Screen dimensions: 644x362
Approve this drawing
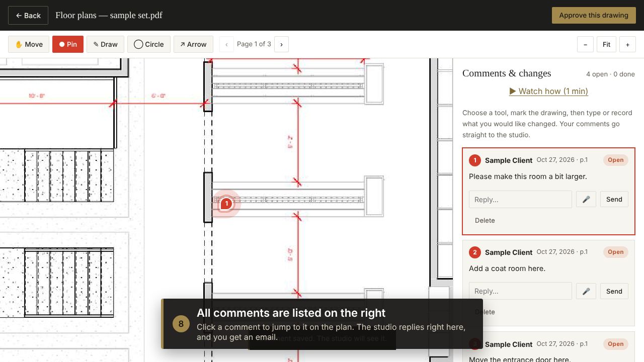(x=594, y=15)
